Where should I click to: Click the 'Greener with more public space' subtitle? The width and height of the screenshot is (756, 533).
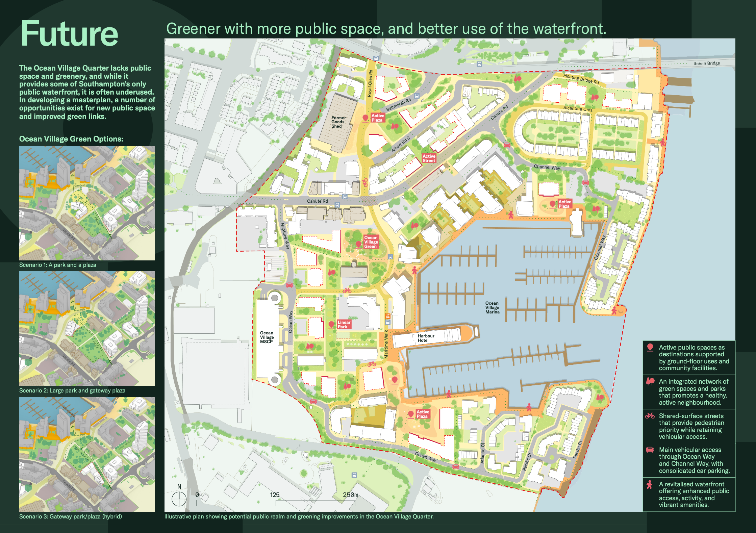tap(386, 29)
